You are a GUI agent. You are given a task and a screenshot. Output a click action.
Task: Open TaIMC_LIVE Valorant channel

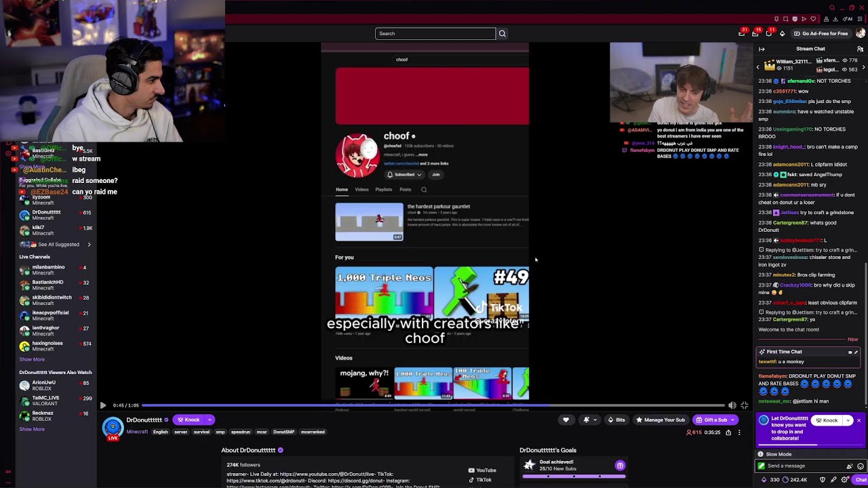[54, 401]
